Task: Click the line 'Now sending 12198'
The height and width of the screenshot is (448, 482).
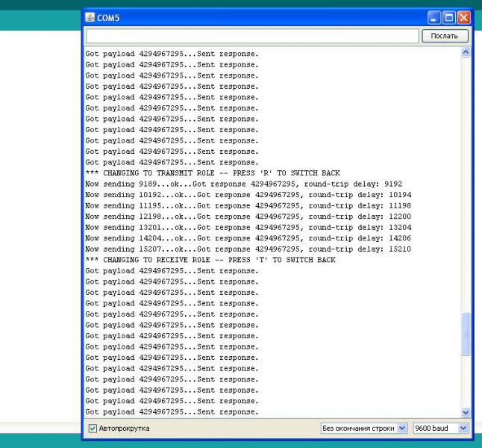Action: point(248,217)
